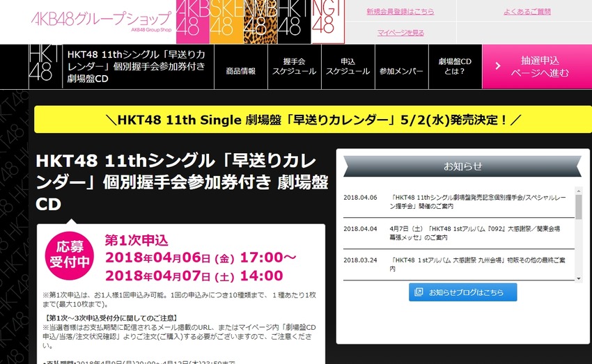
Task: Click the pink 抽選申込ページへ進む button
Action: click(x=537, y=66)
